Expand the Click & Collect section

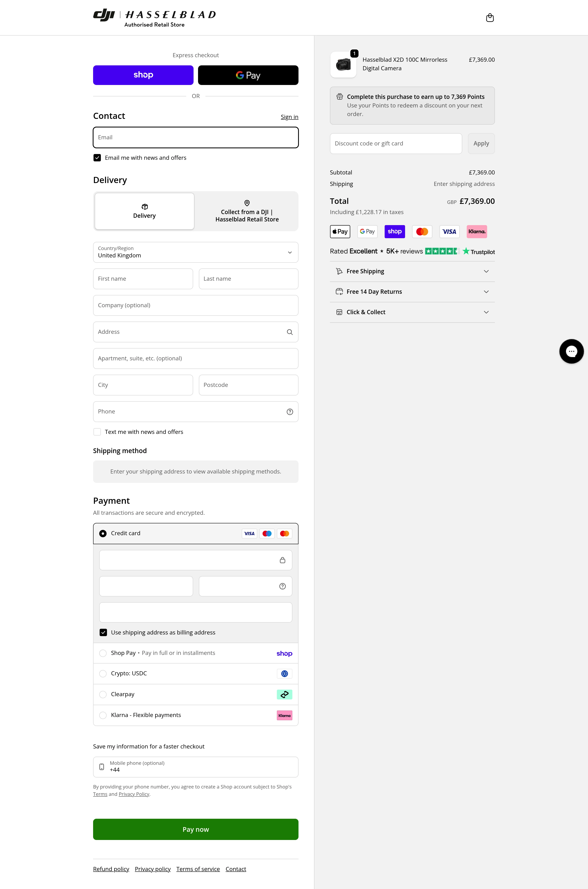[412, 312]
